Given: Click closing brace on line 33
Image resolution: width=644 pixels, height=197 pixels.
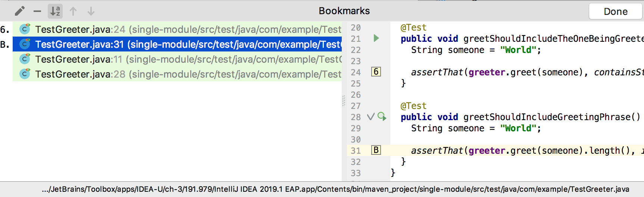Looking at the screenshot, I should click(x=393, y=173).
